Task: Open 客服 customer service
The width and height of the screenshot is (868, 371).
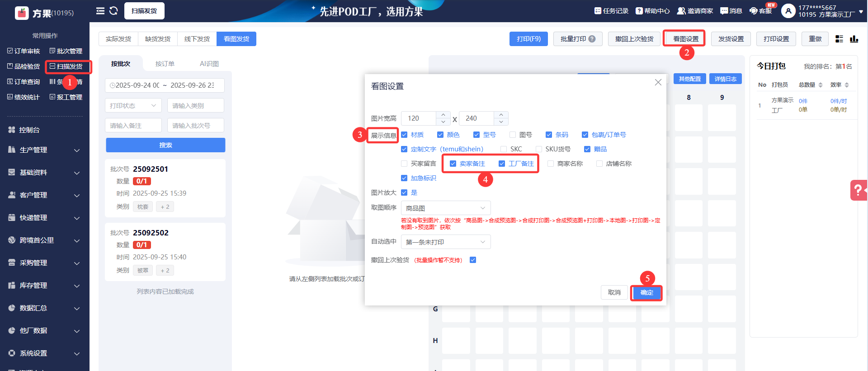Action: (760, 11)
